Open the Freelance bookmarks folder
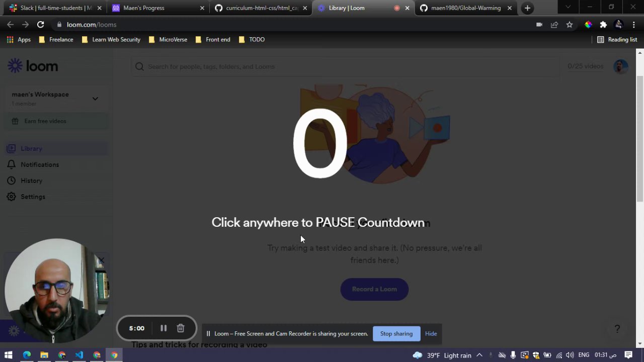Viewport: 644px width, 362px height. [56, 40]
